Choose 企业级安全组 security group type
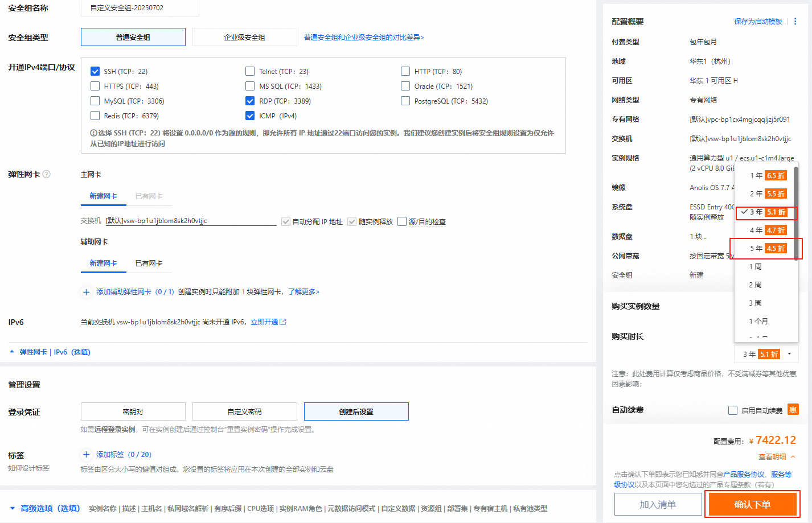Image resolution: width=812 pixels, height=523 pixels. (x=245, y=37)
